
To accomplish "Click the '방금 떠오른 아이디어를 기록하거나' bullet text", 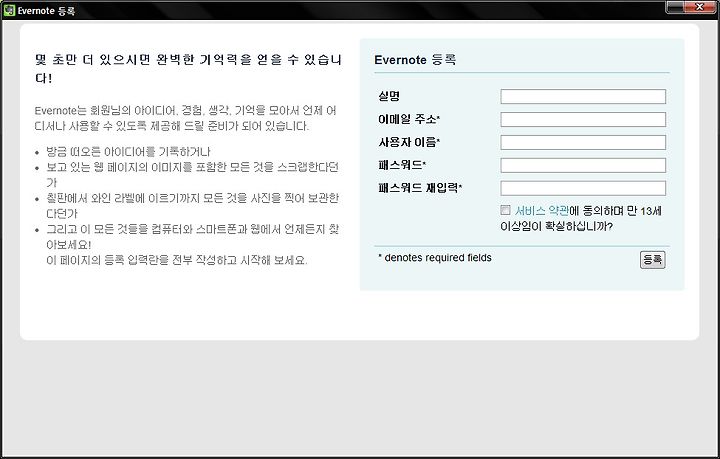I will [x=128, y=151].
